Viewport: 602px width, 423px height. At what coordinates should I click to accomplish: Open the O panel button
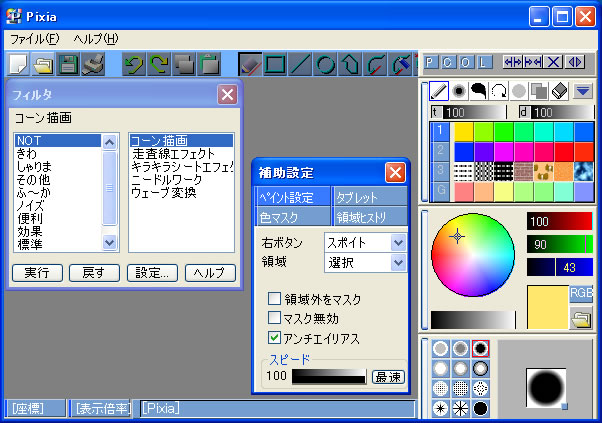pyautogui.click(x=465, y=62)
